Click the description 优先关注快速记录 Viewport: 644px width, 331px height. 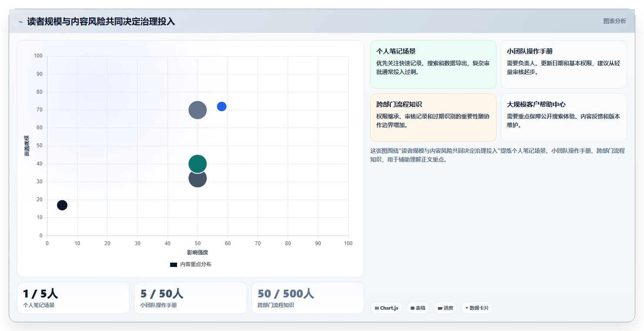click(433, 68)
